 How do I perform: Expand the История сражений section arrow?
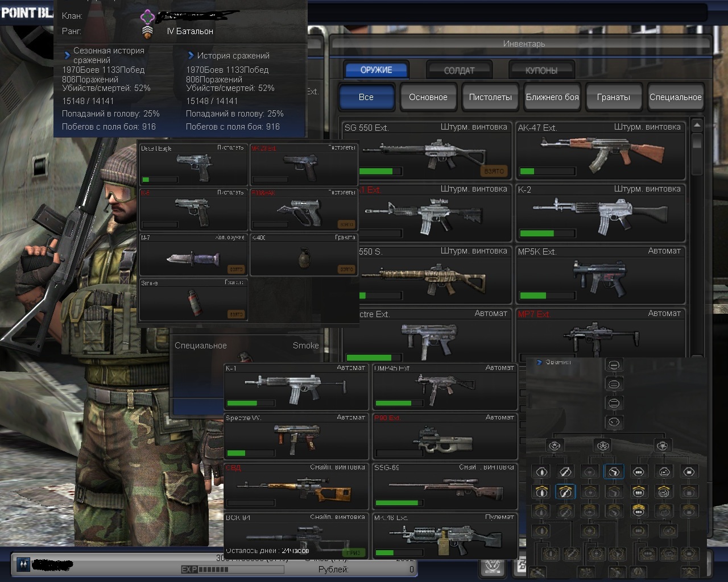191,56
